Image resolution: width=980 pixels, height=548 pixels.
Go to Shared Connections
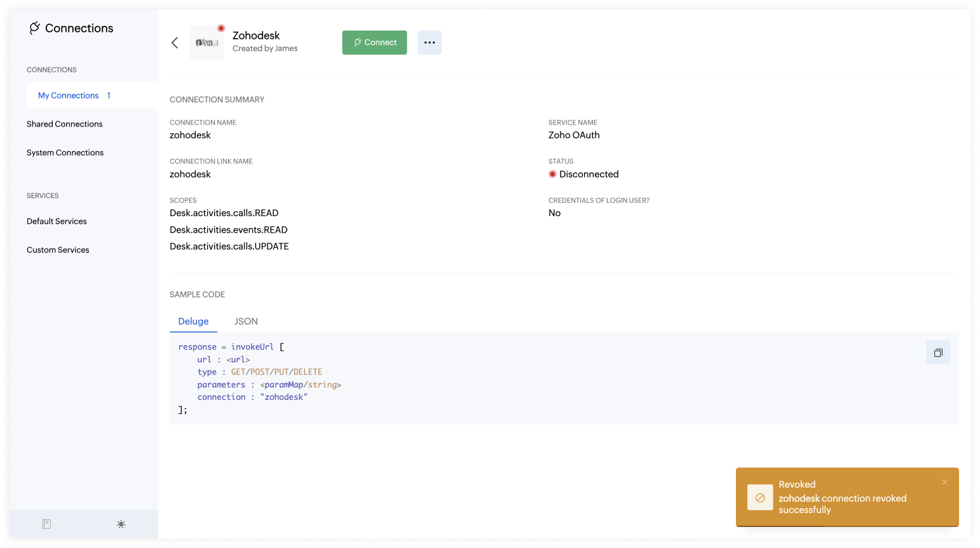tap(65, 124)
